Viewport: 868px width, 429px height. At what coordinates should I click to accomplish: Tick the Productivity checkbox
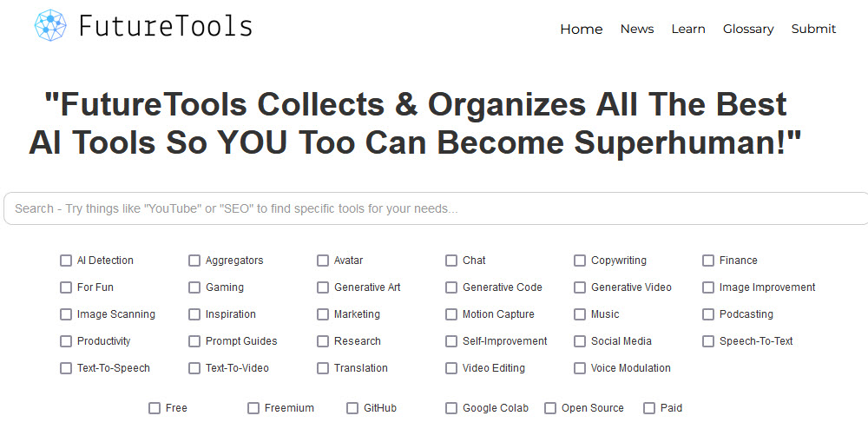(66, 341)
